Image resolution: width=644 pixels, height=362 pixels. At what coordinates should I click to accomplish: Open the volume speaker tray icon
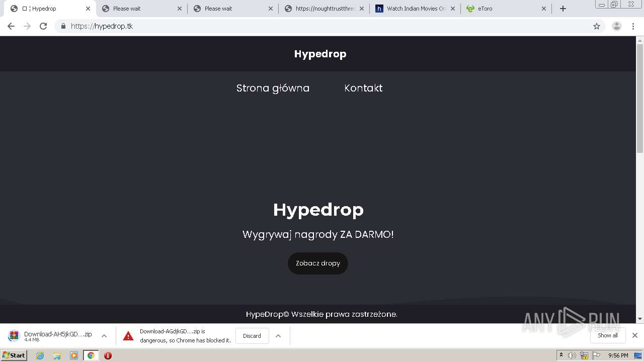click(572, 355)
